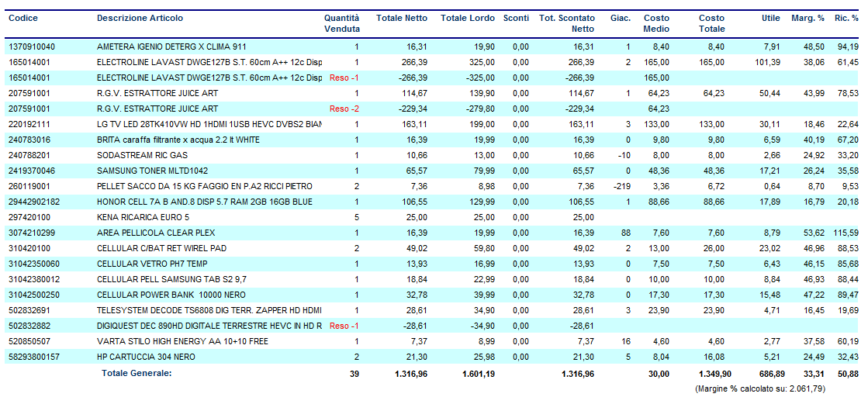Select article code 520850507
The image size is (868, 397).
click(x=30, y=341)
